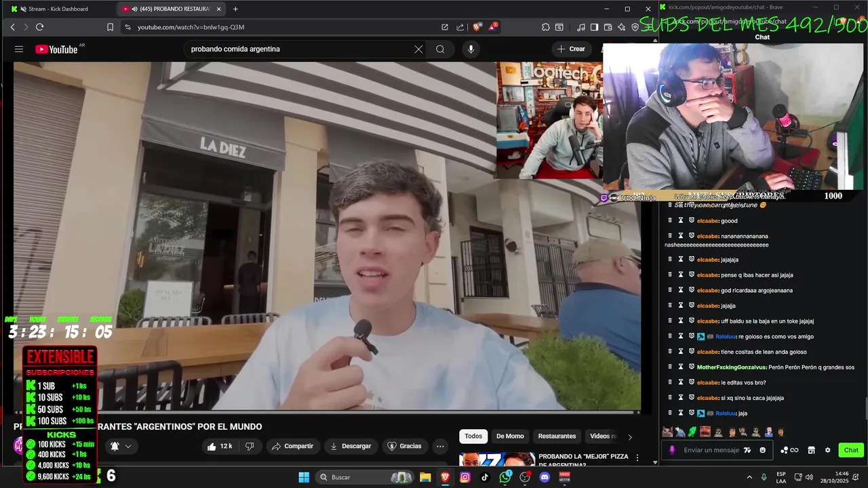Screen dimensions: 868x488
Task: Open Brave Shields lion icon
Action: pos(477,27)
